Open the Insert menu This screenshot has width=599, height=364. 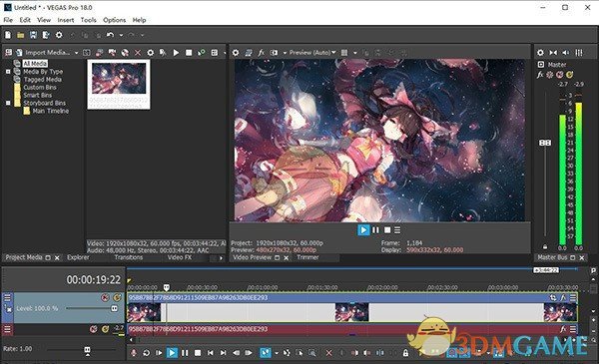click(x=66, y=20)
